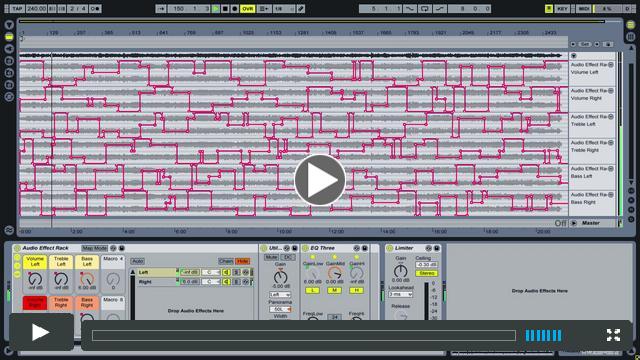Toggle the computer MIDI keyboard button

pos(549,9)
